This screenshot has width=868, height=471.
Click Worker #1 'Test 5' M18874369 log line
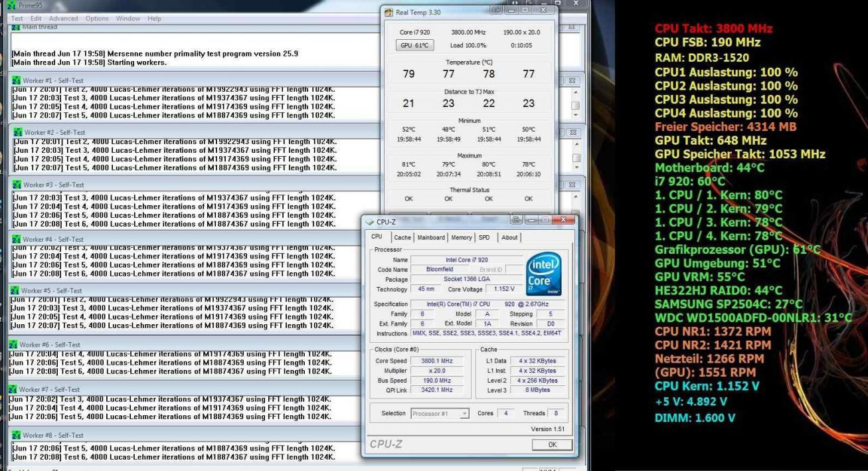pos(174,114)
